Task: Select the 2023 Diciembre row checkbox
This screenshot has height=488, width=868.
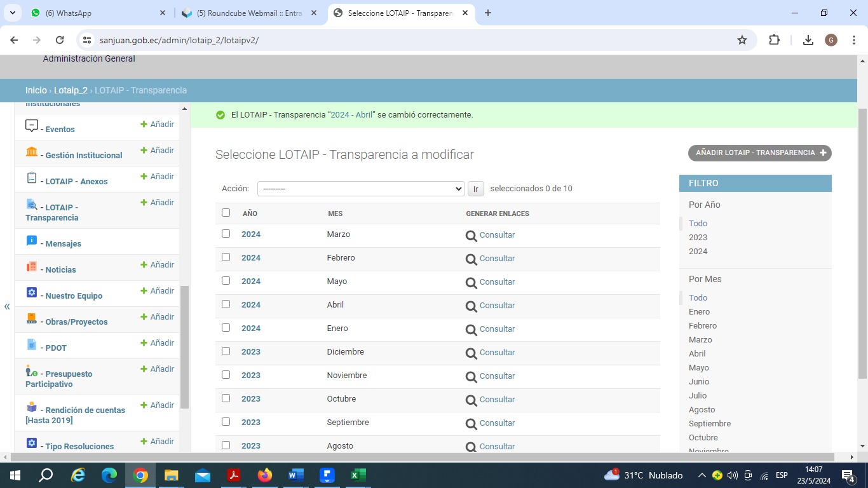Action: [x=226, y=351]
